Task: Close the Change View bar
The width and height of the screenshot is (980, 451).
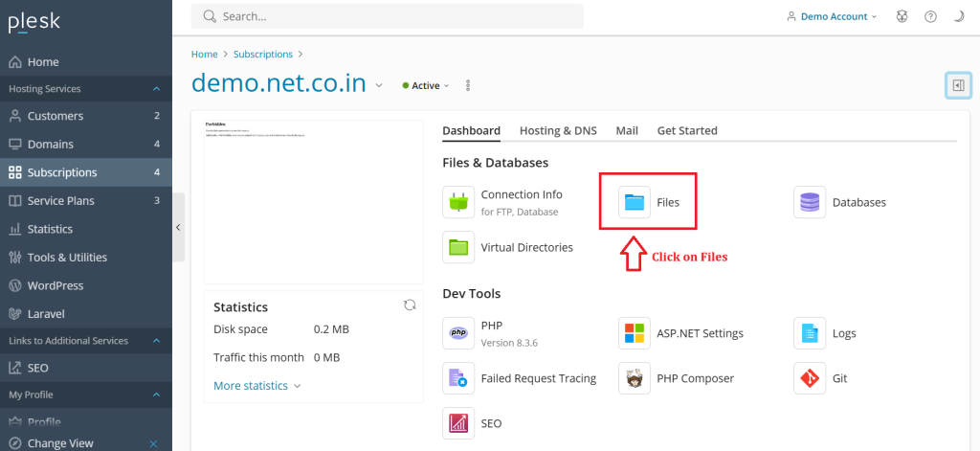Action: point(154,443)
